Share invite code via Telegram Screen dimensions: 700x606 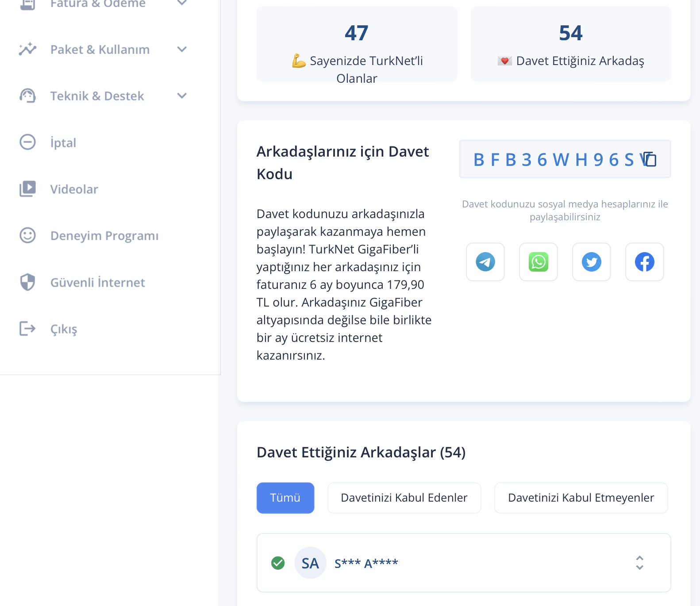(485, 262)
